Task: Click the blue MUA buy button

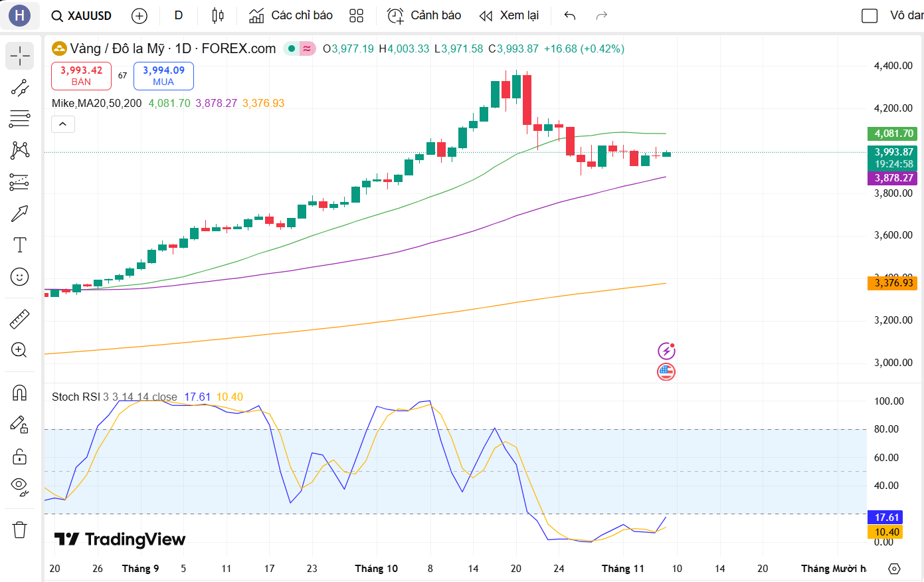Action: pos(163,76)
